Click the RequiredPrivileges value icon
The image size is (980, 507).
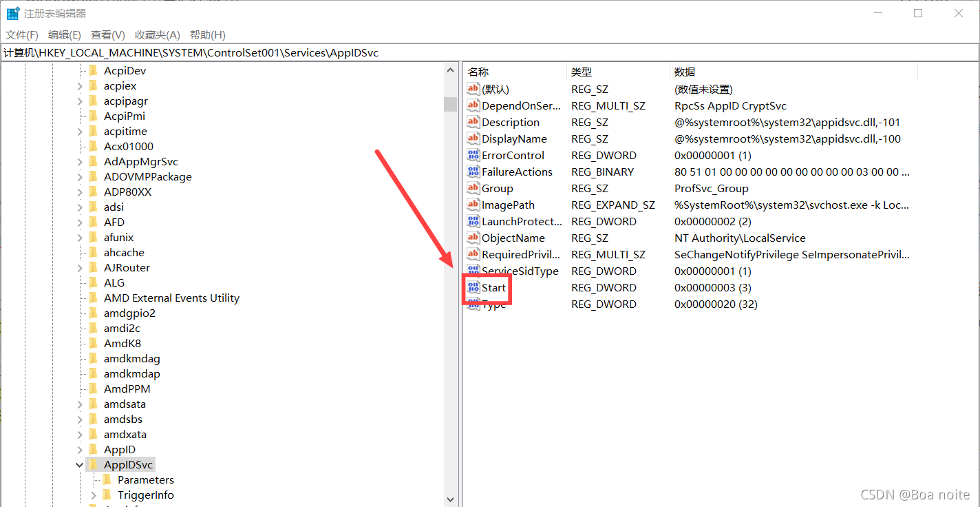tap(473, 254)
